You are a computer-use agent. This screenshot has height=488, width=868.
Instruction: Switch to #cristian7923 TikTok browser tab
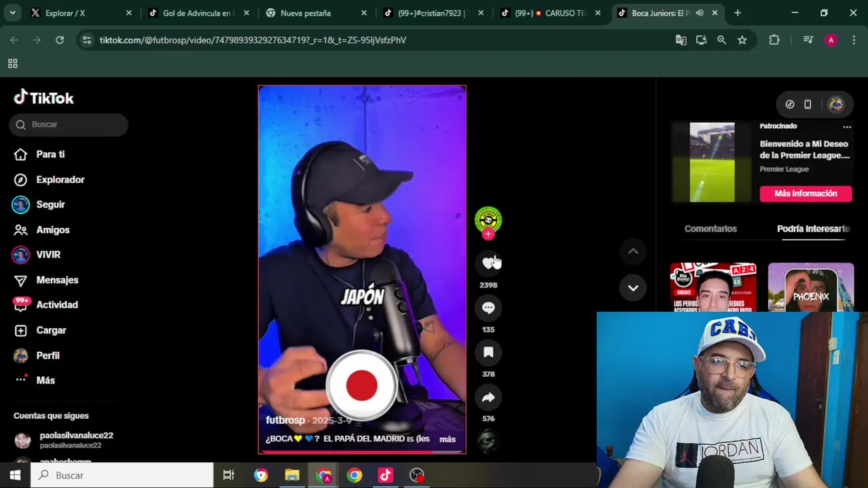pos(432,13)
